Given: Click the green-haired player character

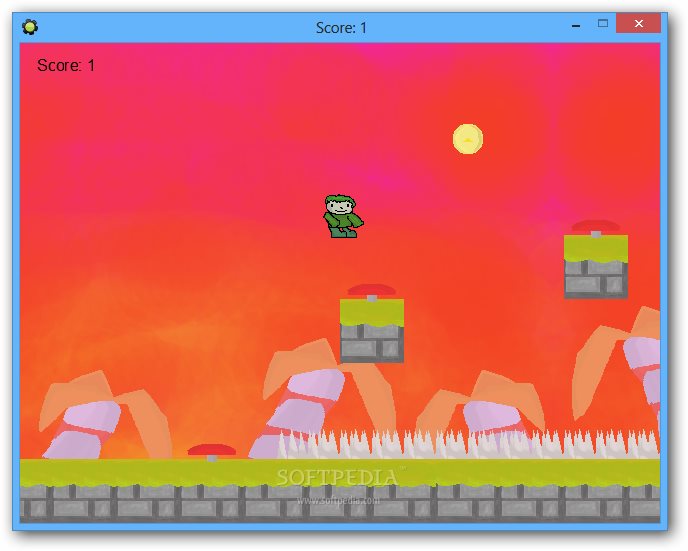Looking at the screenshot, I should (x=343, y=216).
